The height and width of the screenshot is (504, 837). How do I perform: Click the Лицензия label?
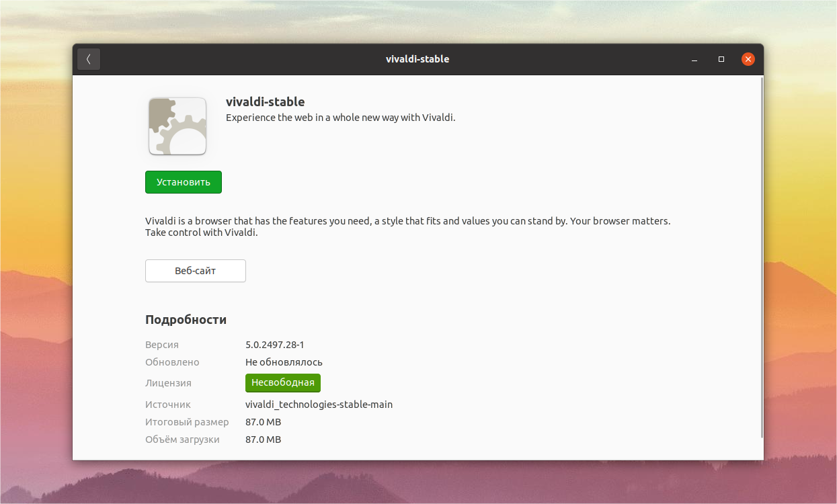coord(168,383)
